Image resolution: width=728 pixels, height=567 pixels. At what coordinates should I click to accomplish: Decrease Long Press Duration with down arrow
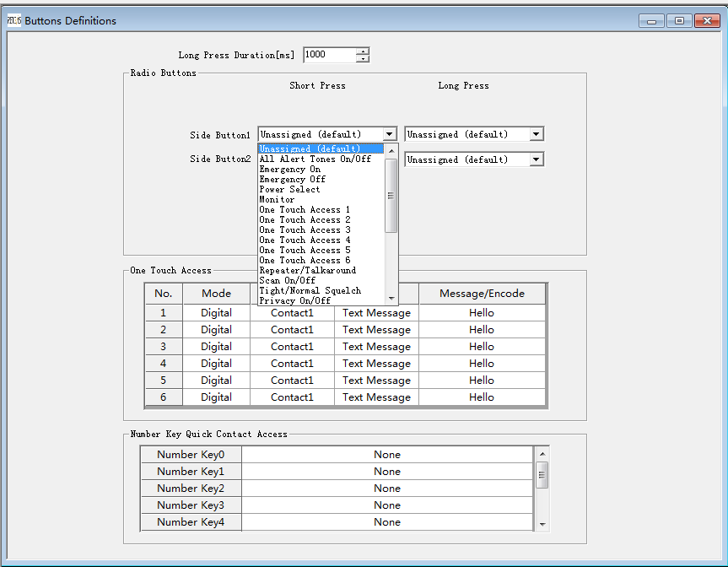[x=363, y=59]
